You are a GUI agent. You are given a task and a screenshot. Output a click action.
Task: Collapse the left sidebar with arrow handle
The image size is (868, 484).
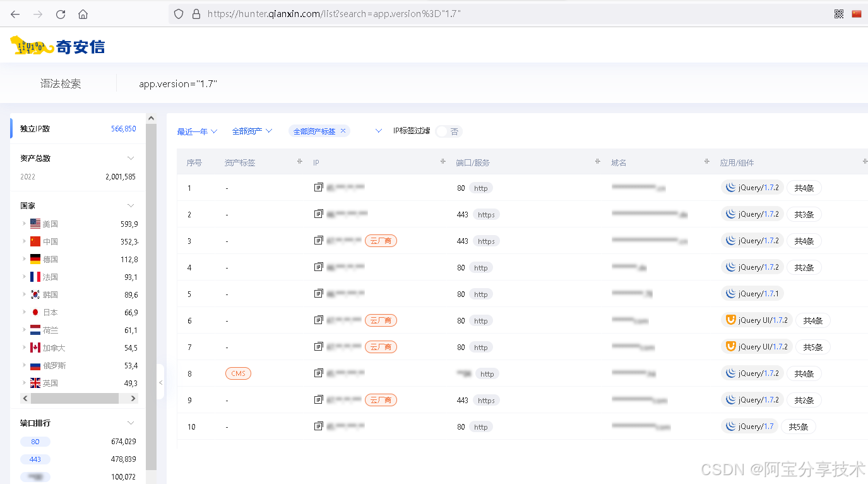tap(160, 382)
